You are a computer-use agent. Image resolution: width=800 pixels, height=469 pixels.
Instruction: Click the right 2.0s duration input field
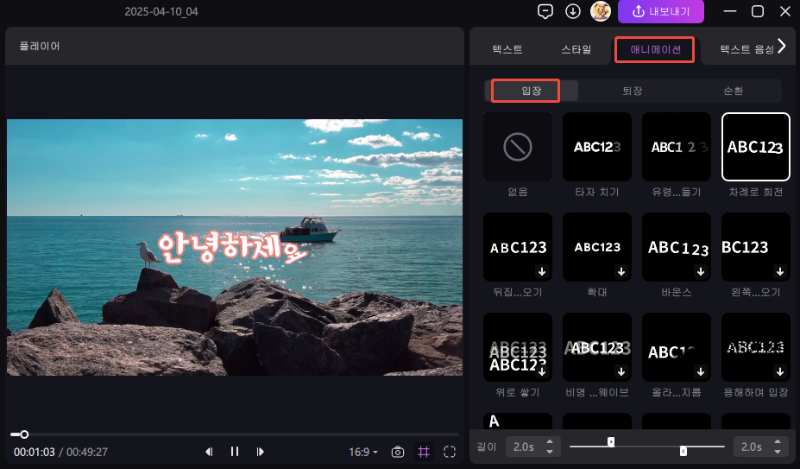click(x=759, y=447)
